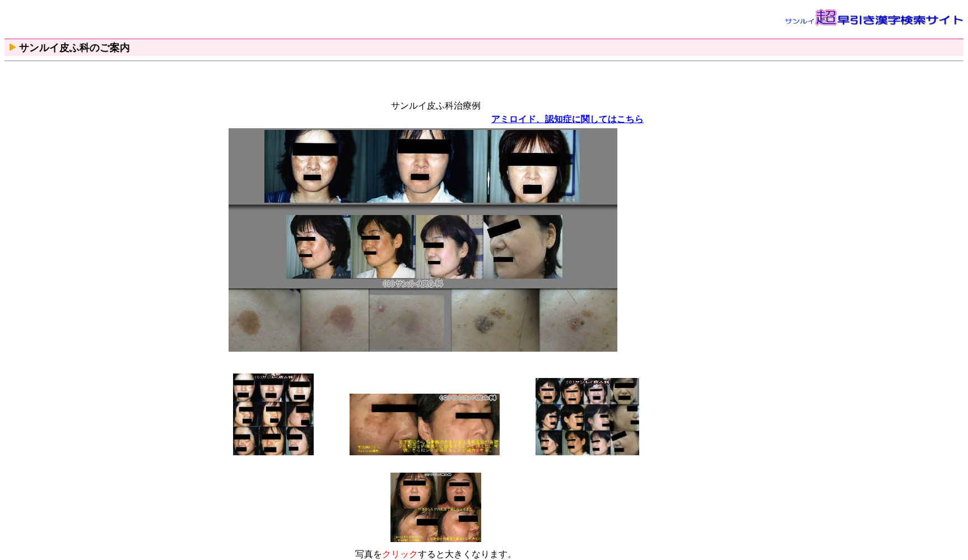
Task: Click the (C)サンルイ皮ふ科 watermark on the main image
Action: click(413, 284)
